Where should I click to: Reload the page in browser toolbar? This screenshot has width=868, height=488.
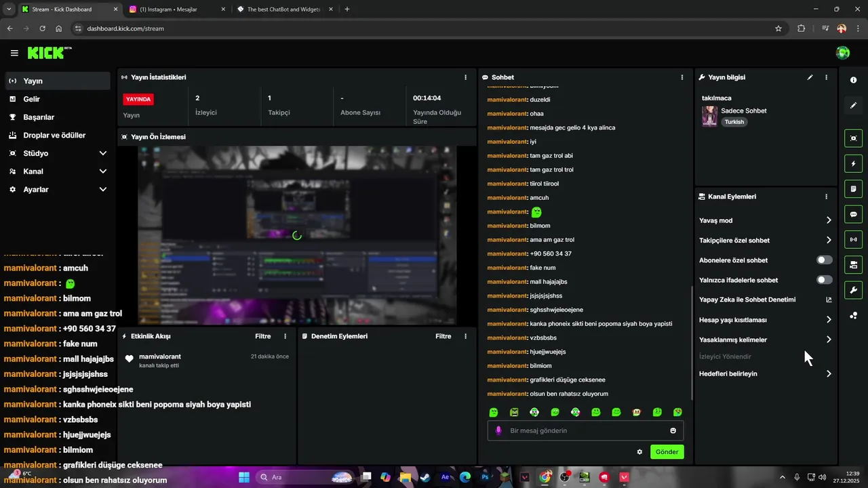pos(42,28)
